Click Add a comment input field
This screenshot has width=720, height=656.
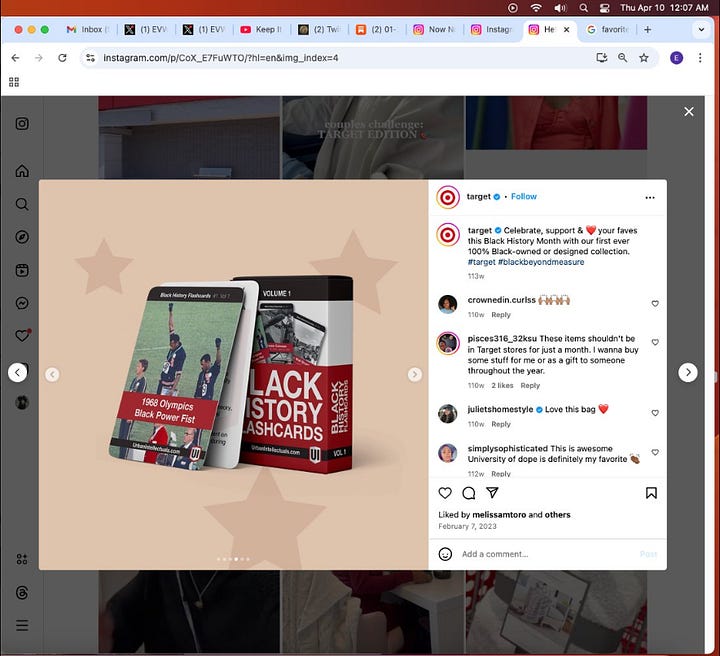[546, 554]
